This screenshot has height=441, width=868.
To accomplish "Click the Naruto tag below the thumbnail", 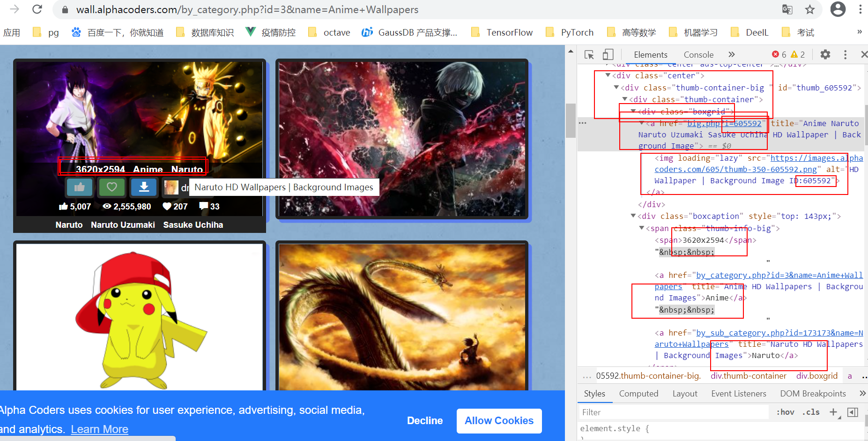I will click(x=69, y=225).
